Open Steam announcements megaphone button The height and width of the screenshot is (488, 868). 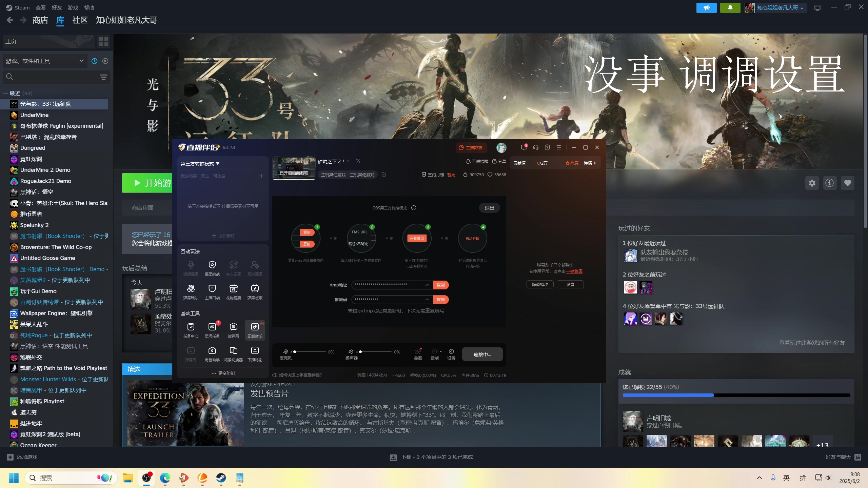click(x=707, y=7)
